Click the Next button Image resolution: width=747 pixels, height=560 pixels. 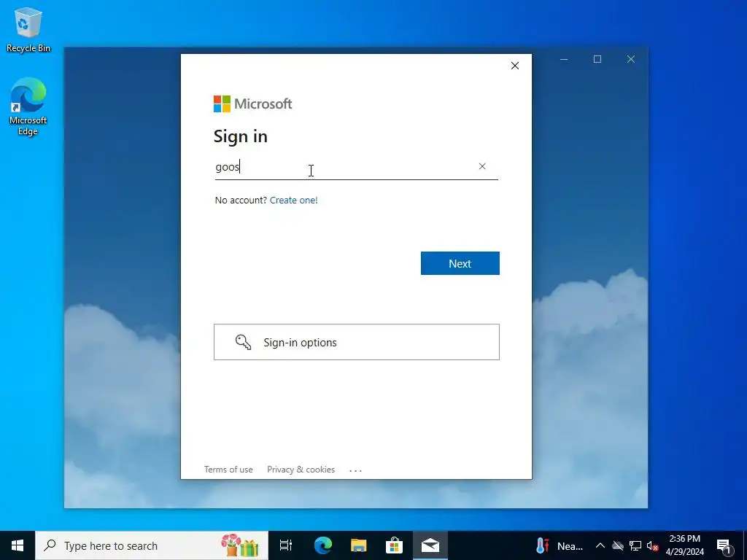point(460,263)
